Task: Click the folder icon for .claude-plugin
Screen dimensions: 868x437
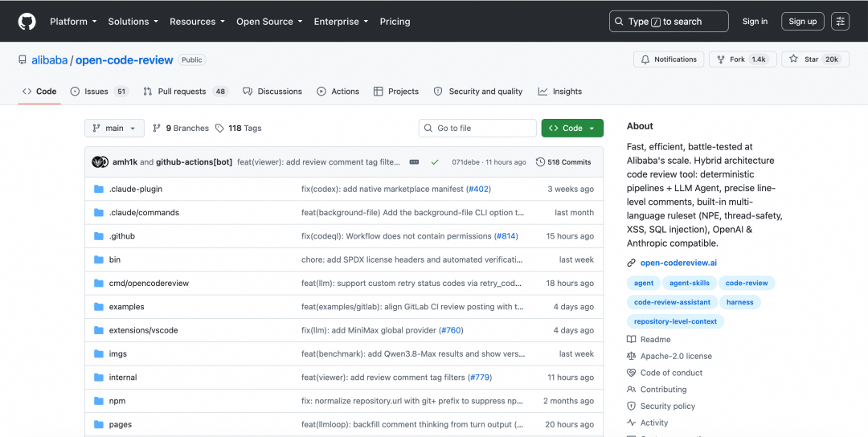Action: pyautogui.click(x=99, y=190)
